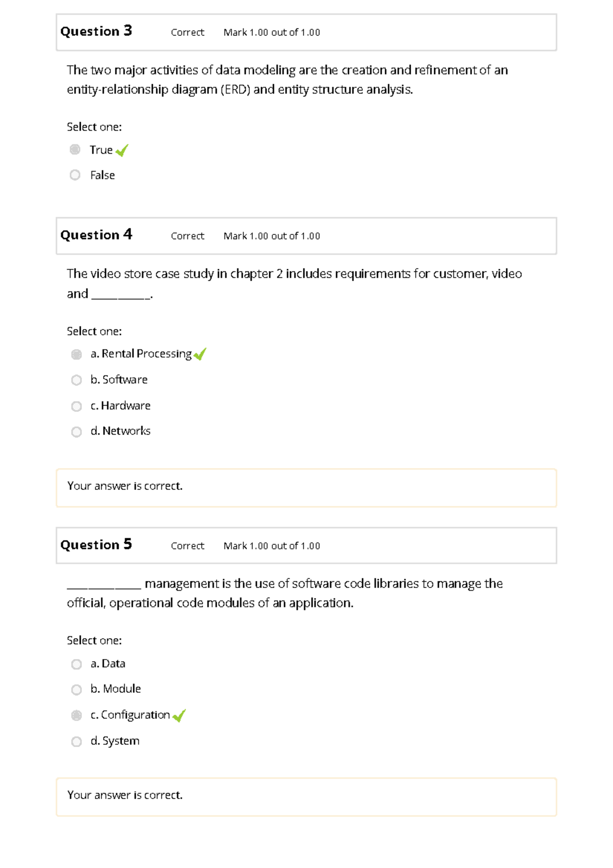This screenshot has height=868, width=613.
Task: Click the Question 4 heading
Action: coord(96,234)
